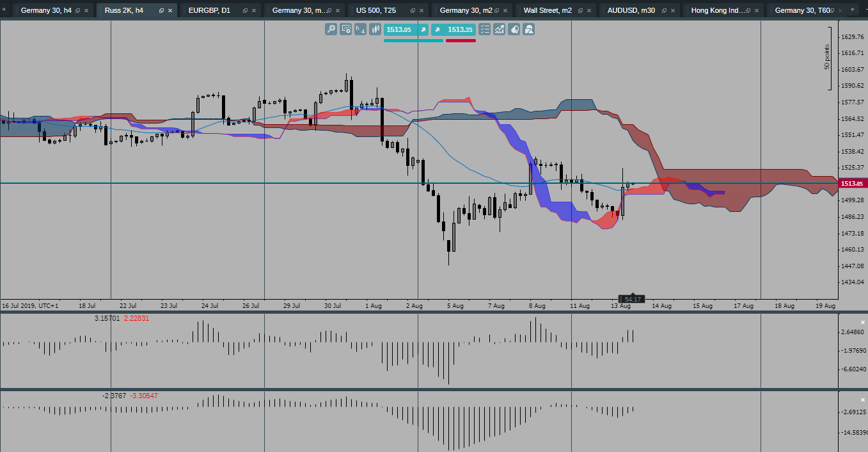Open the chart search magnifier tool
This screenshot has width=868, height=452.
tap(331, 29)
